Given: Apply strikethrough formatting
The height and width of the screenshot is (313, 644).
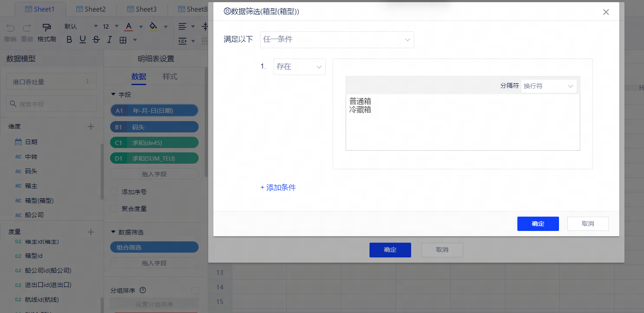Looking at the screenshot, I should click(96, 40).
